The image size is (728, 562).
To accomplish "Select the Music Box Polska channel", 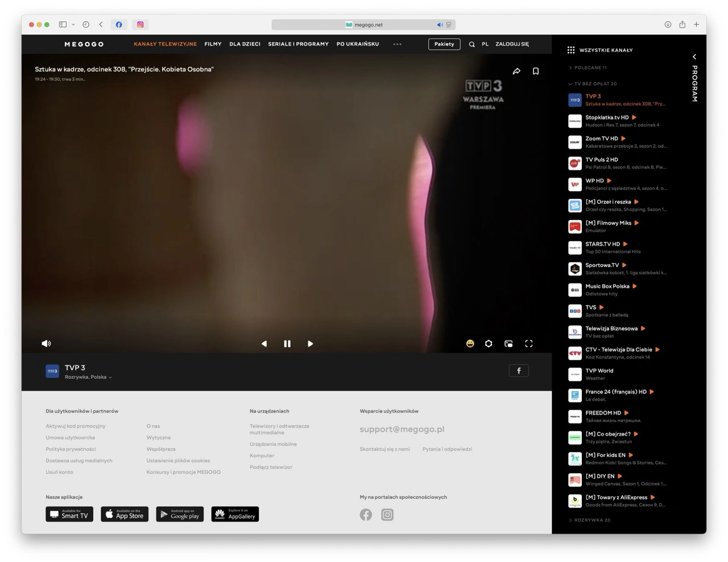I will click(x=618, y=290).
